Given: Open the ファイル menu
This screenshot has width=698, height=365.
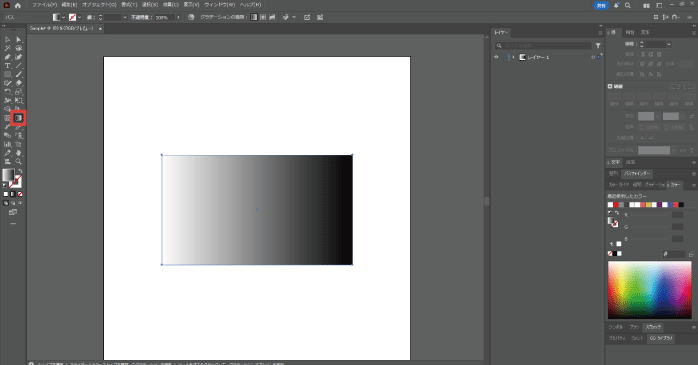Looking at the screenshot, I should pyautogui.click(x=44, y=5).
